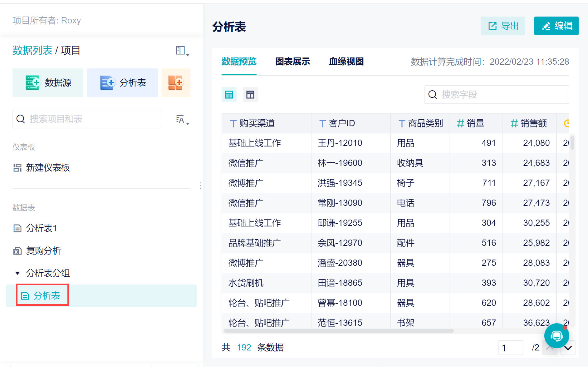Open the sort order dropdown icon

(182, 120)
